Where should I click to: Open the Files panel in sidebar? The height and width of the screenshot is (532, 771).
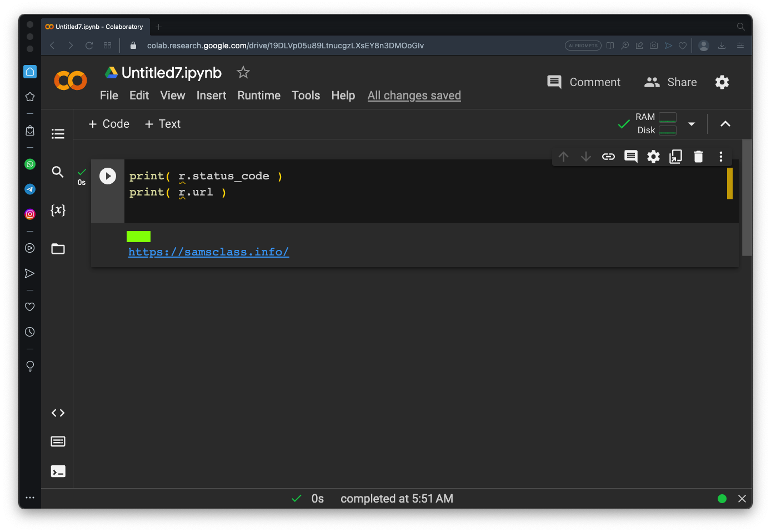pyautogui.click(x=58, y=249)
